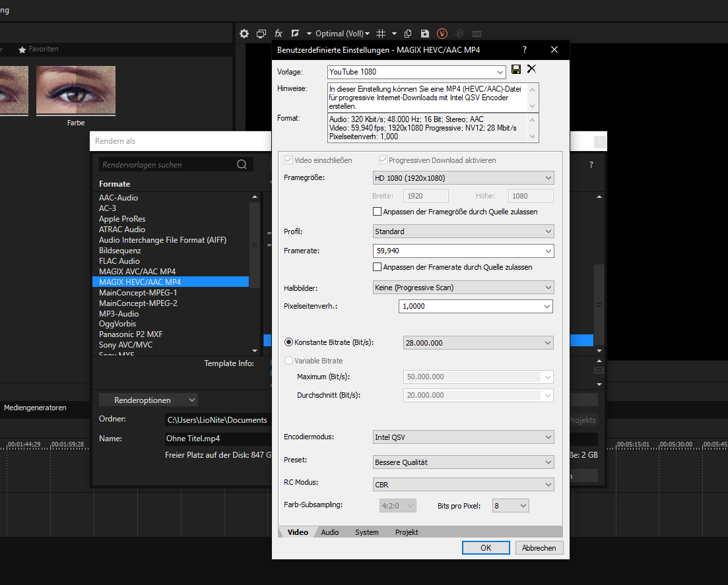Delete template using the X icon
Screen dimensions: 728x585
(x=531, y=69)
